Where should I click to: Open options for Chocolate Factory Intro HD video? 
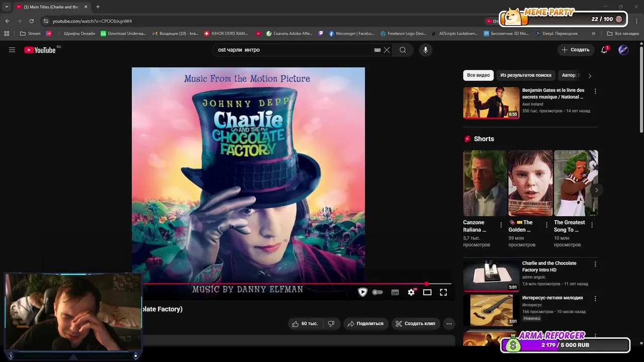[595, 264]
